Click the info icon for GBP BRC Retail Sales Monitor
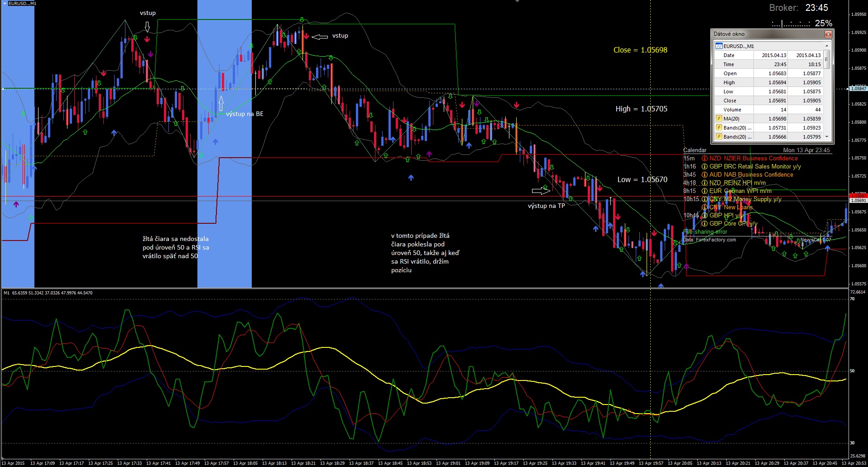Viewport: 868px width, 467px height. (x=705, y=167)
